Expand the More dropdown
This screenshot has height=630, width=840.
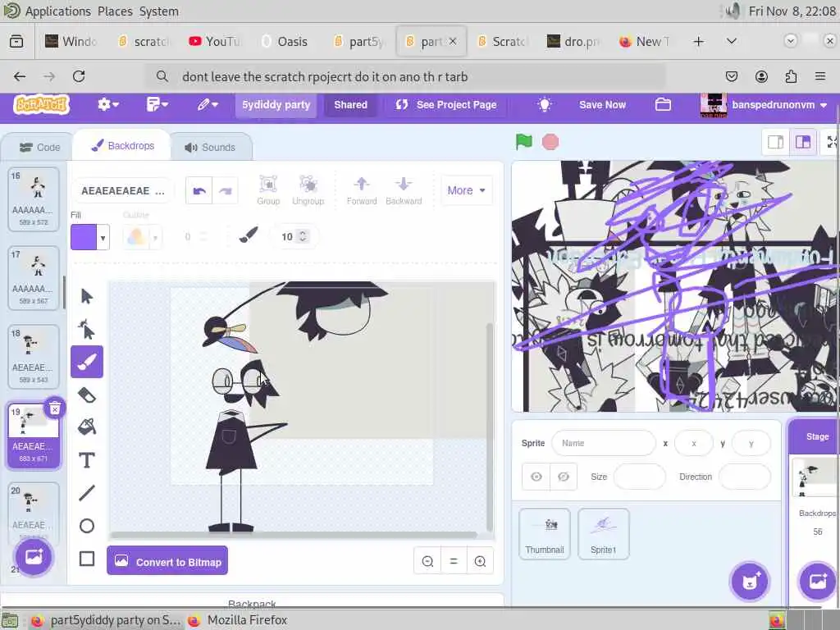pos(466,190)
